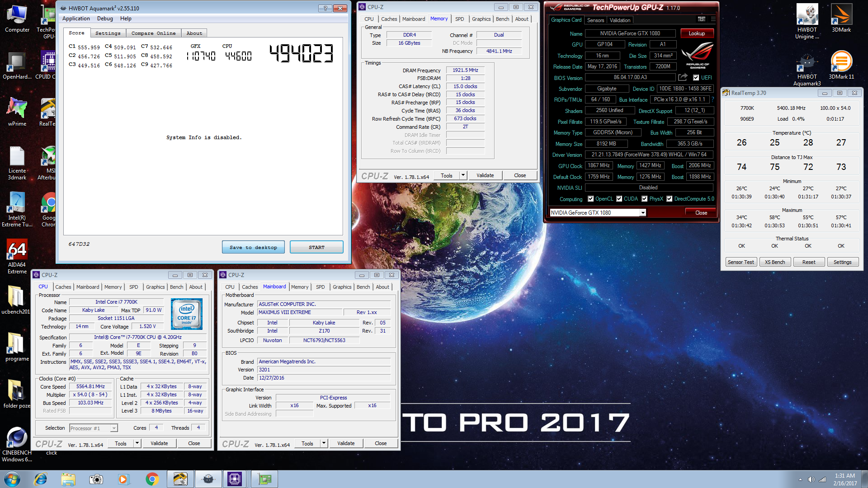Open AIDA64 Extreme desktop shortcut

pyautogui.click(x=17, y=257)
